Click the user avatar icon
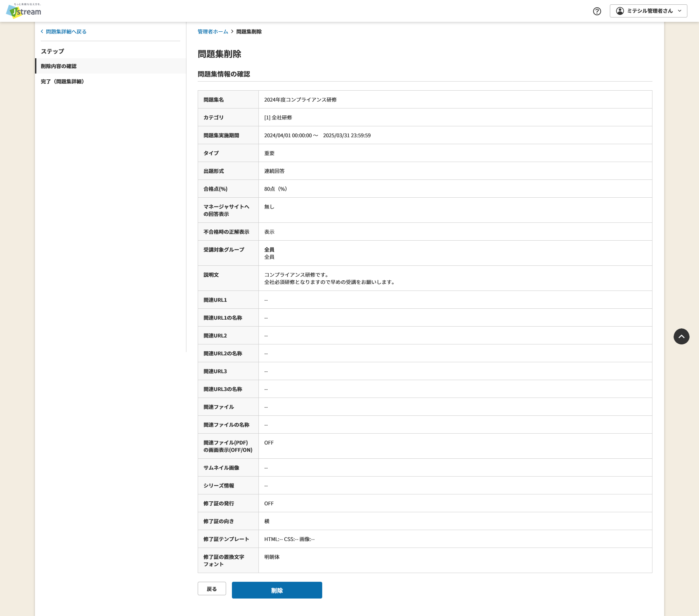The width and height of the screenshot is (699, 616). coord(620,11)
